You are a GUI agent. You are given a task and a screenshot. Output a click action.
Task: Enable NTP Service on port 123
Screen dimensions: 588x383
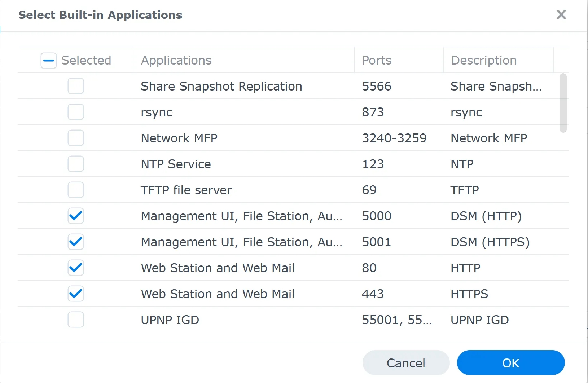(75, 164)
